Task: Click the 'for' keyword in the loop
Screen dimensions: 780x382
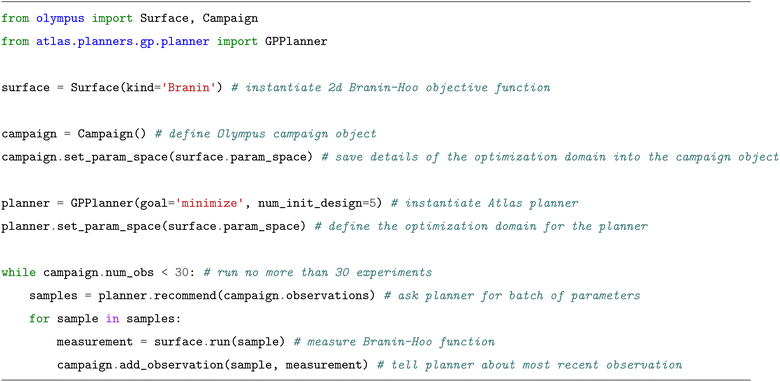Action: click(39, 319)
